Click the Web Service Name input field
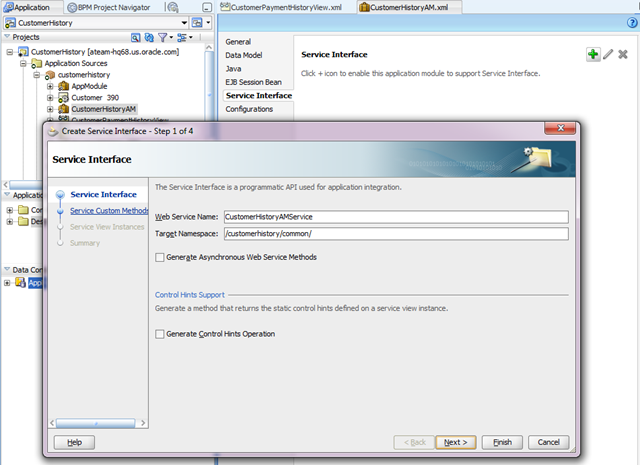Screen dimensions: 640x465 pyautogui.click(x=396, y=217)
